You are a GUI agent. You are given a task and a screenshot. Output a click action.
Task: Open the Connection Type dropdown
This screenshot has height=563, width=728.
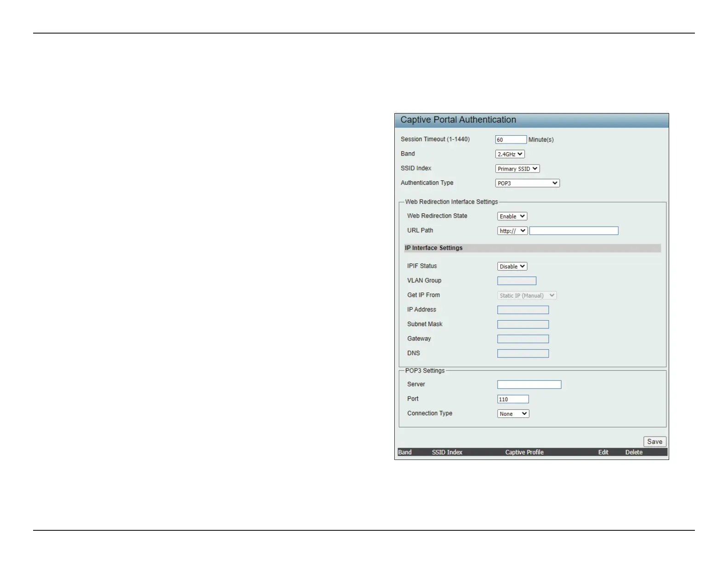pyautogui.click(x=513, y=414)
